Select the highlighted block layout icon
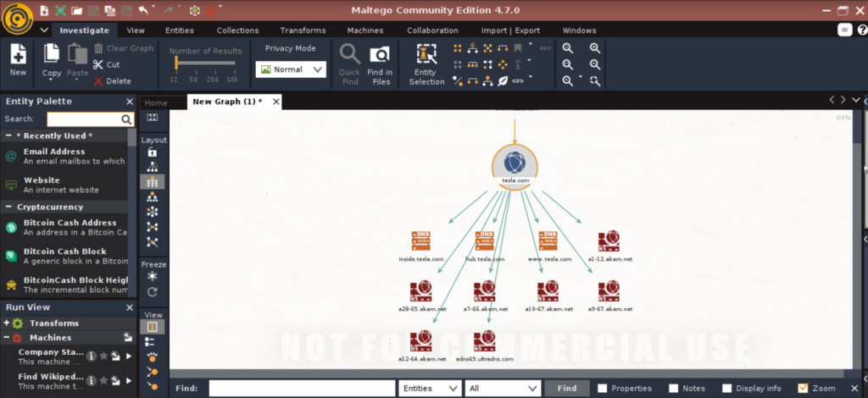 click(153, 181)
